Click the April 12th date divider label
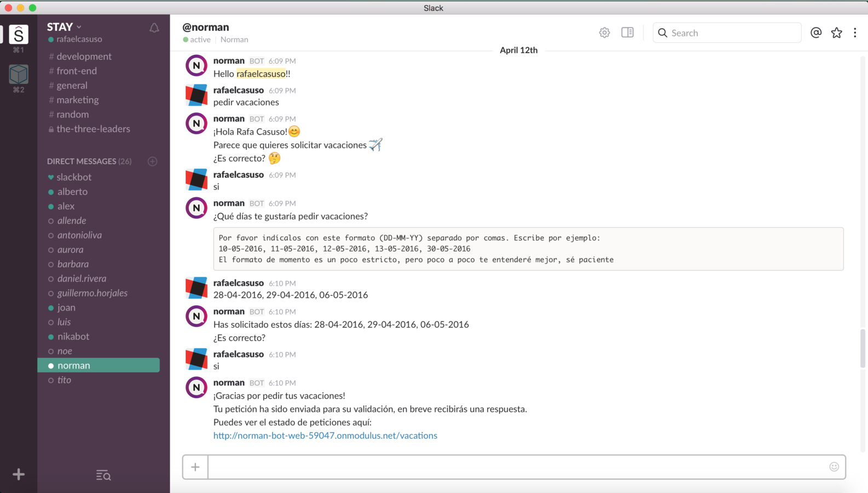 (519, 50)
